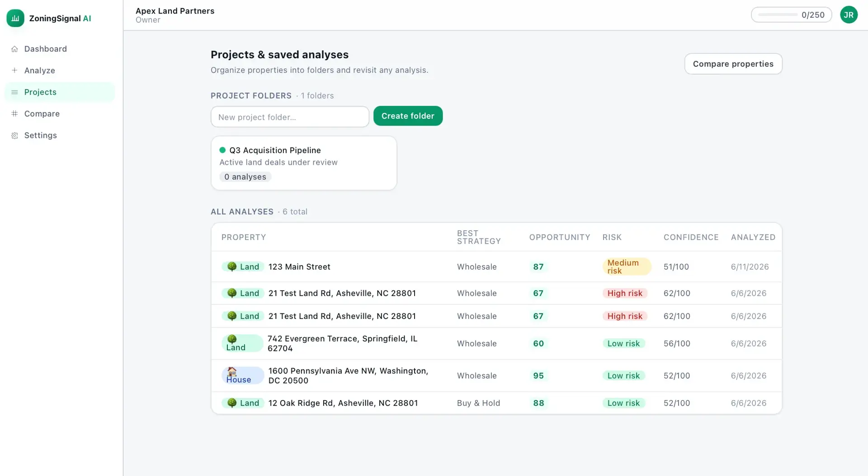Click the Wholesale cell for 123 Main Street

[476, 267]
